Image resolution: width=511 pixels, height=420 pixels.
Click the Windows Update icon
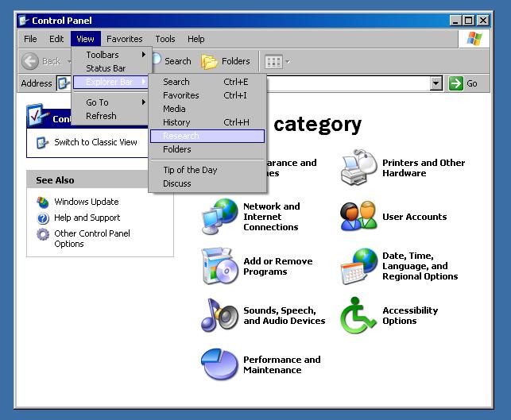pos(43,202)
